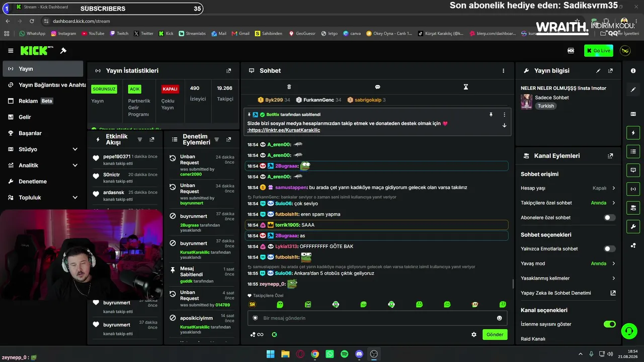
Task: Click the wrench icon in right sidebar
Action: point(633,227)
